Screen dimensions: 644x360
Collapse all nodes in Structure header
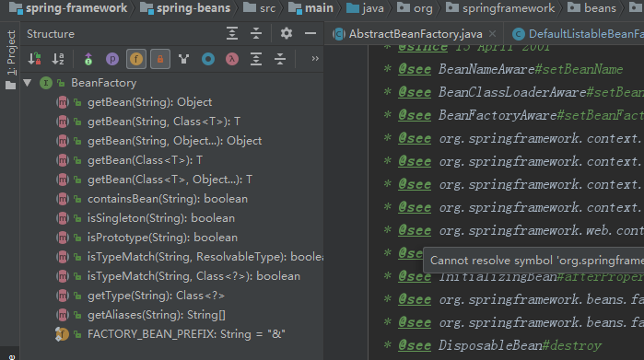click(x=256, y=33)
